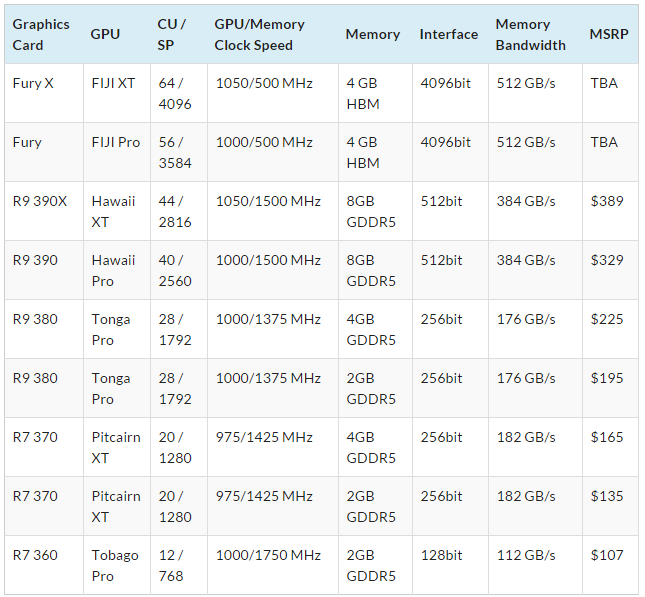Select the 44 / 2816 cell
Image resolution: width=645 pixels, height=597 pixels.
179,211
